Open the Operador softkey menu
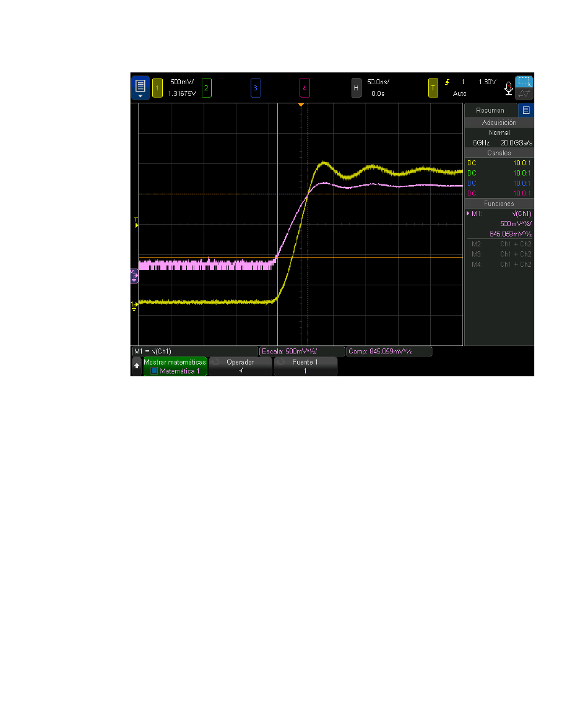 pyautogui.click(x=240, y=366)
